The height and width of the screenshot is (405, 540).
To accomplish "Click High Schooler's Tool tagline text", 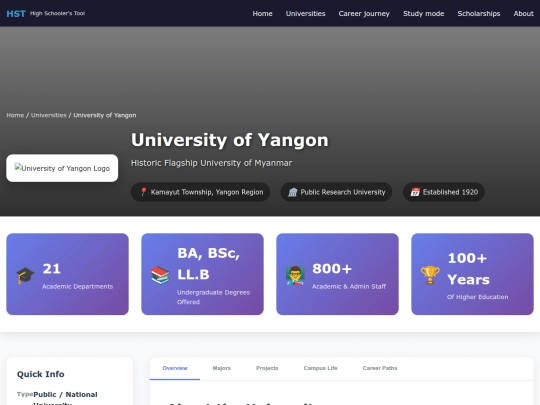I will [x=58, y=13].
